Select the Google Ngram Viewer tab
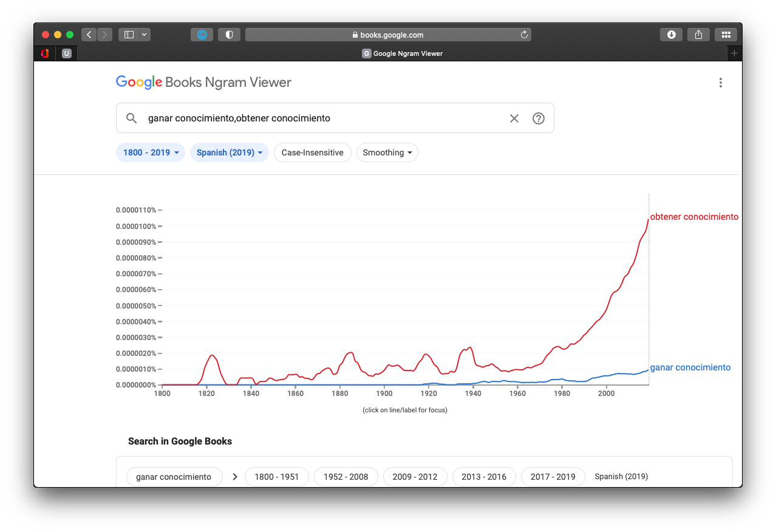Image resolution: width=776 pixels, height=532 pixels. pyautogui.click(x=403, y=53)
